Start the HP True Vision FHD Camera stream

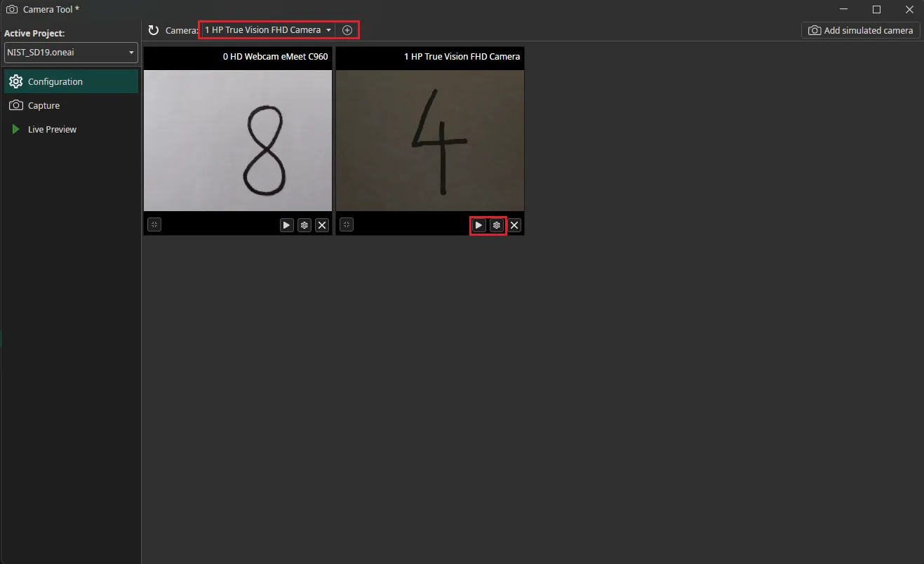pos(478,225)
